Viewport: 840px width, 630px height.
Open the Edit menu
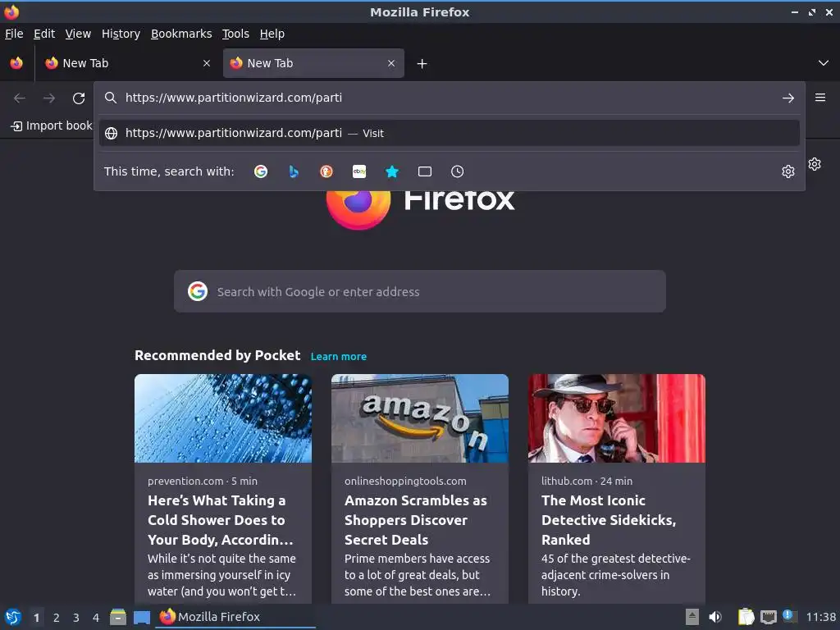pos(44,34)
